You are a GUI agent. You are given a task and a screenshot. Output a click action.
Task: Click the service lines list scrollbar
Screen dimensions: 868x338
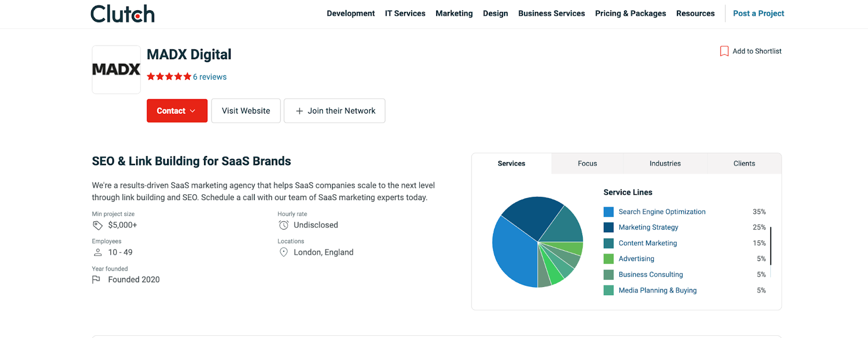tap(770, 246)
